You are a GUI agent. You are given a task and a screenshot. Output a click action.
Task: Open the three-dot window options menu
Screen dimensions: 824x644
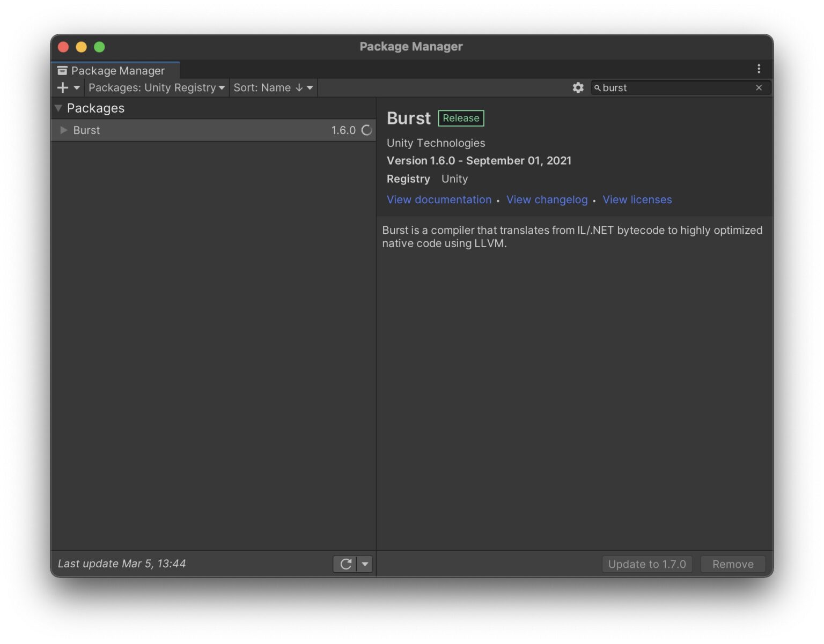click(x=759, y=69)
